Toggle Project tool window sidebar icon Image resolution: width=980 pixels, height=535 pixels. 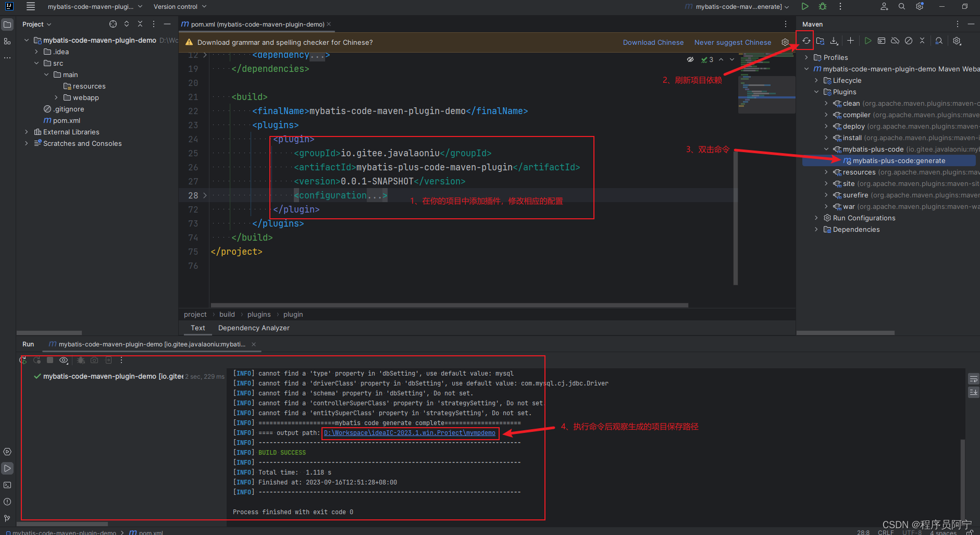click(7, 24)
